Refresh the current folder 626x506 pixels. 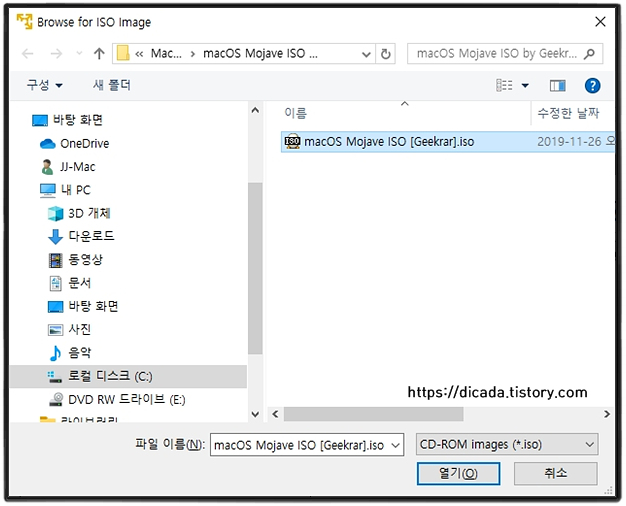(x=386, y=54)
